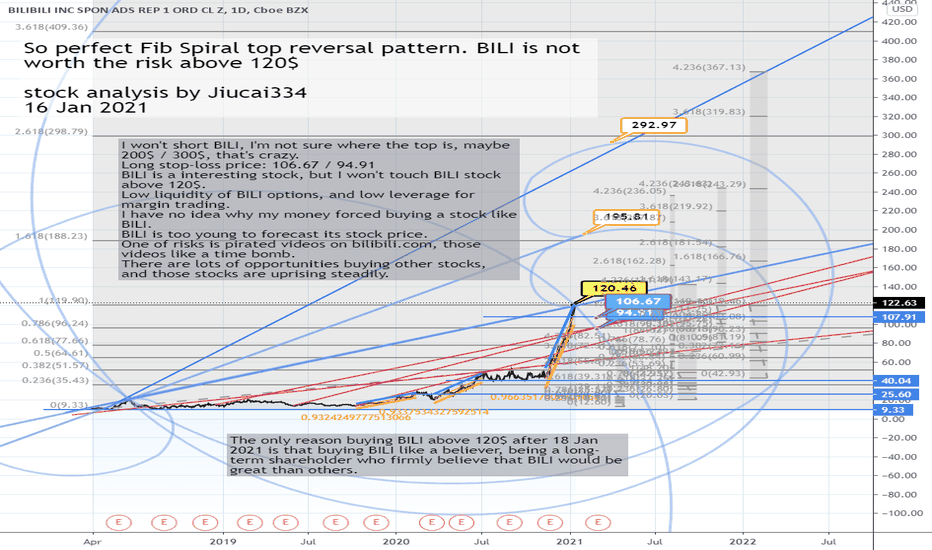Click Fib level 3.618(409.36)
The height and width of the screenshot is (550, 932).
tap(52, 27)
